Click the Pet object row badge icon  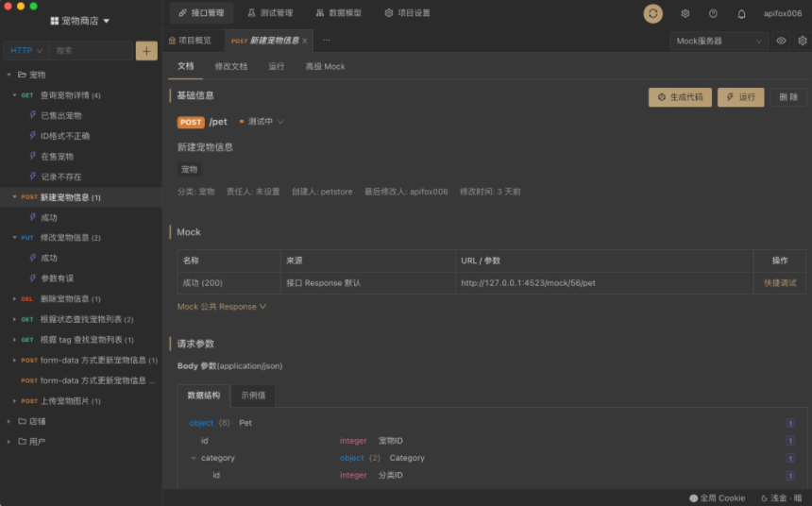(x=790, y=423)
